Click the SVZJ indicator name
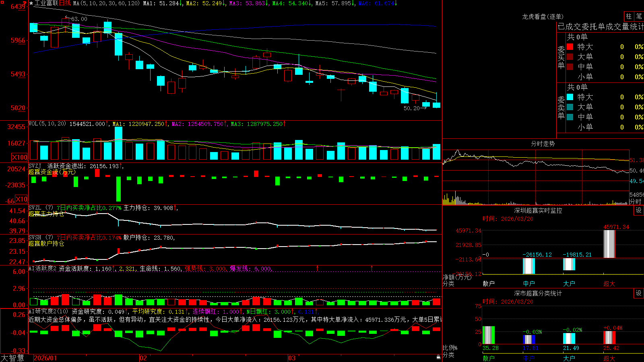 [x=35, y=166]
